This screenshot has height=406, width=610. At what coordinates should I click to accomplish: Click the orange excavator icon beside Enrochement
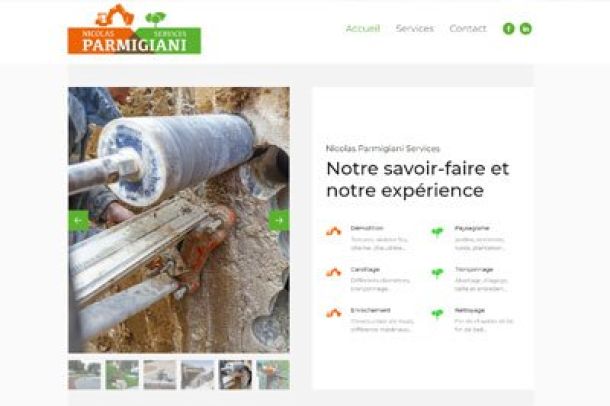pyautogui.click(x=334, y=313)
